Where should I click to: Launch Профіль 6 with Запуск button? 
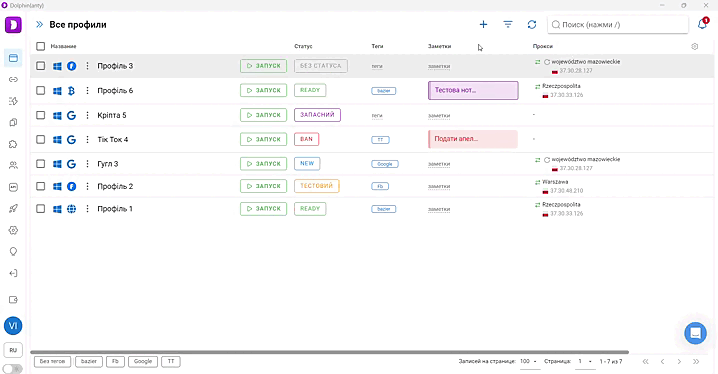263,91
